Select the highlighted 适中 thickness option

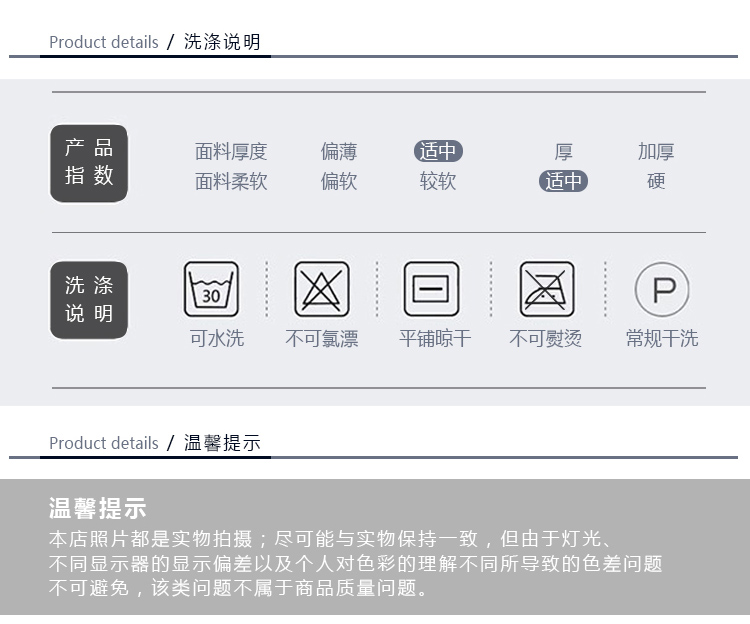[438, 152]
